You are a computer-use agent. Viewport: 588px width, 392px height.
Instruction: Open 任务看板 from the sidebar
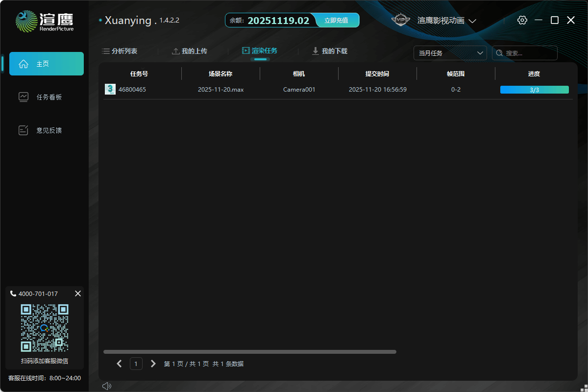47,97
